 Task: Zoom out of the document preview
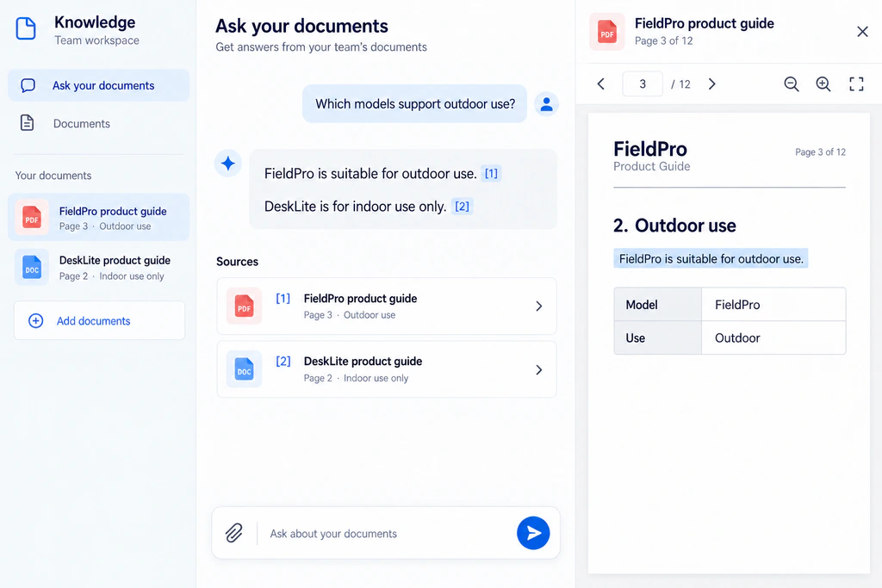click(792, 84)
